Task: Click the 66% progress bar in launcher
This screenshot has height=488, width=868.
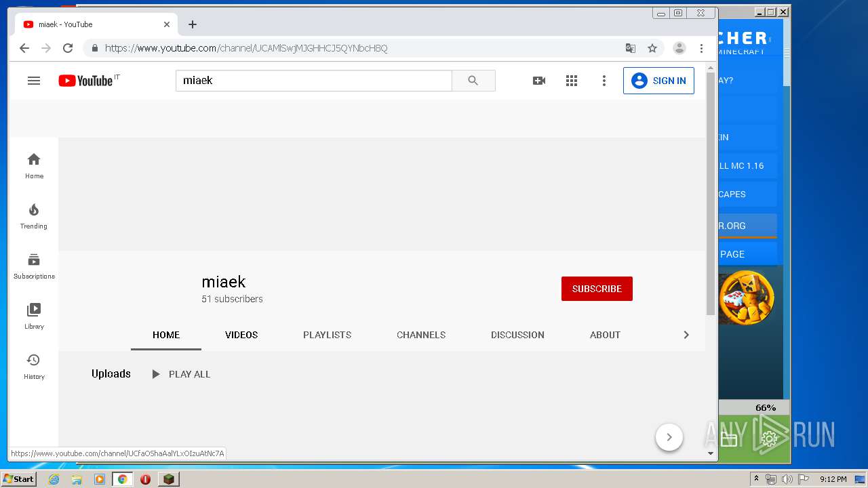Action: pyautogui.click(x=753, y=408)
